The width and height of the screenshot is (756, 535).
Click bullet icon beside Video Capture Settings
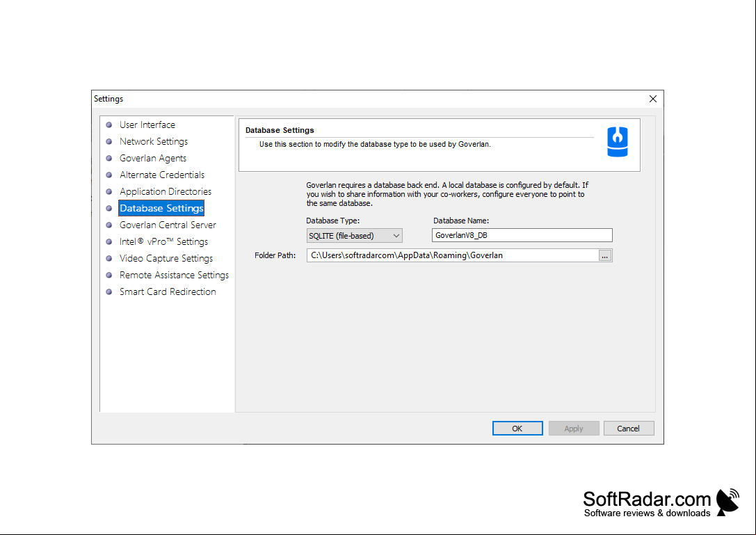pyautogui.click(x=109, y=259)
